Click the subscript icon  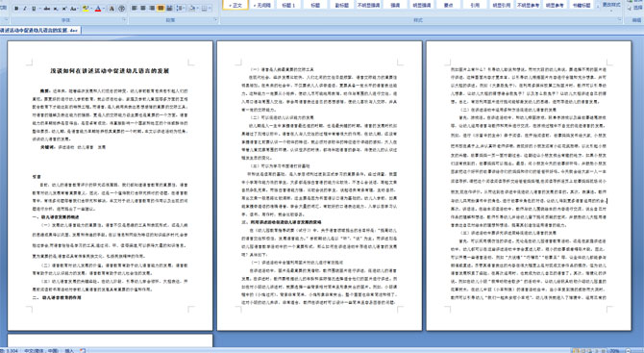pyautogui.click(x=56, y=9)
